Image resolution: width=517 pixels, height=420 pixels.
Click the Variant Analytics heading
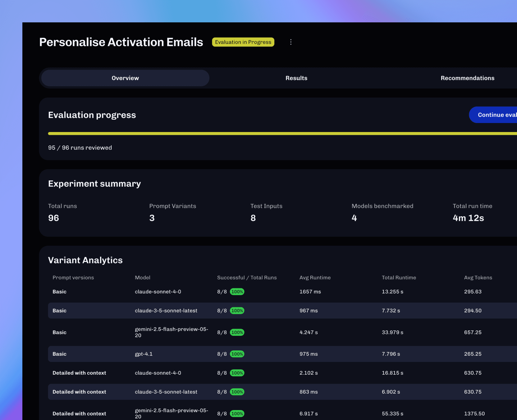(x=85, y=260)
